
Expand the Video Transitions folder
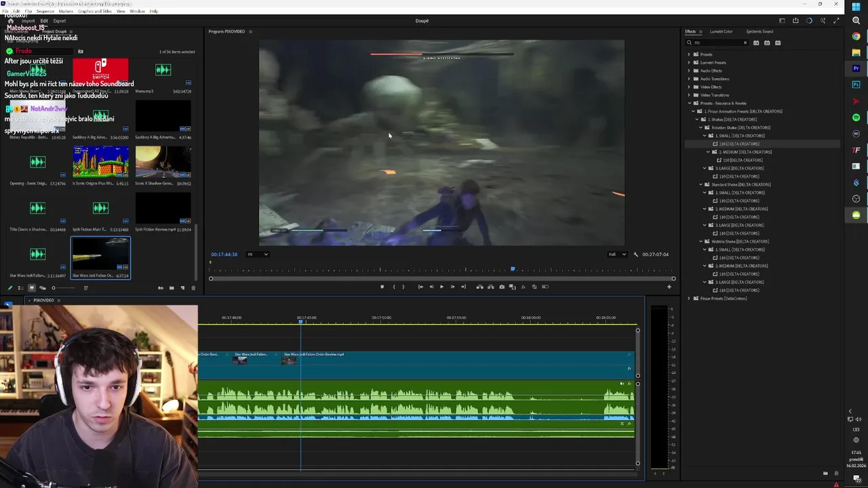689,95
